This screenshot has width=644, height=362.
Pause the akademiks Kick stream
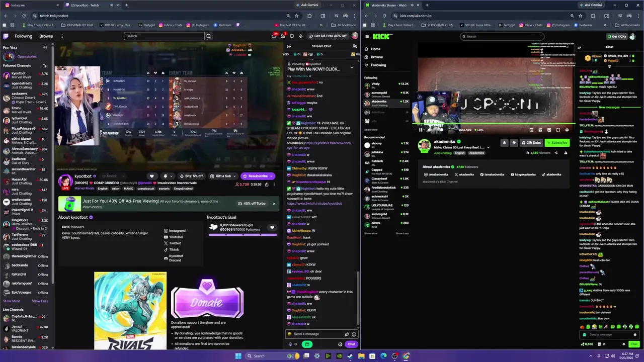421,130
